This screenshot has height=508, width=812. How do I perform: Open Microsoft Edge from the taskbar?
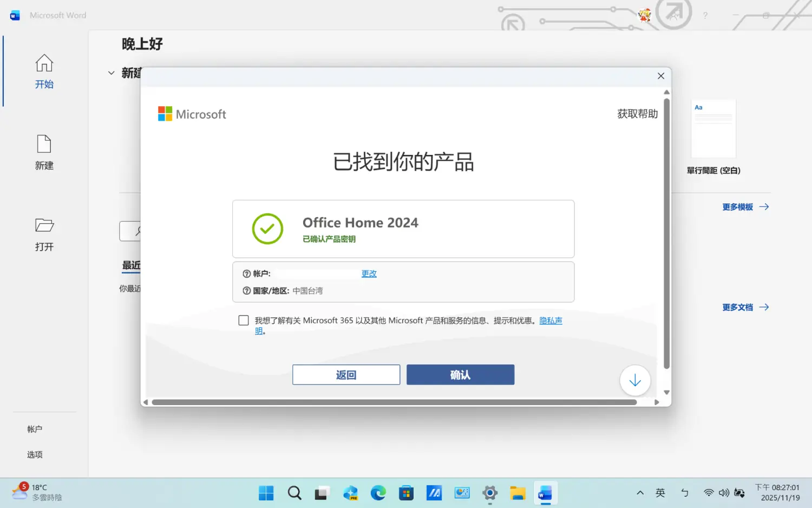378,493
